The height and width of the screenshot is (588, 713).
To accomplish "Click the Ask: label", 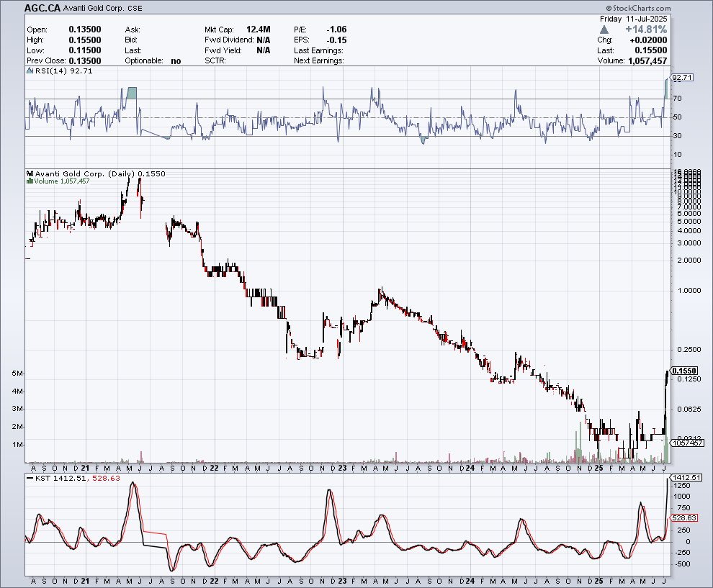I will click(133, 30).
